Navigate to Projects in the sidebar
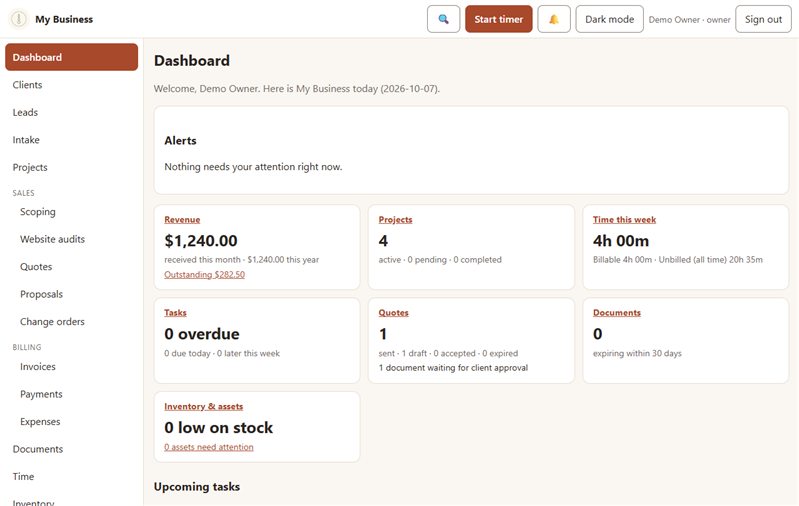The image size is (799, 506). point(71,167)
